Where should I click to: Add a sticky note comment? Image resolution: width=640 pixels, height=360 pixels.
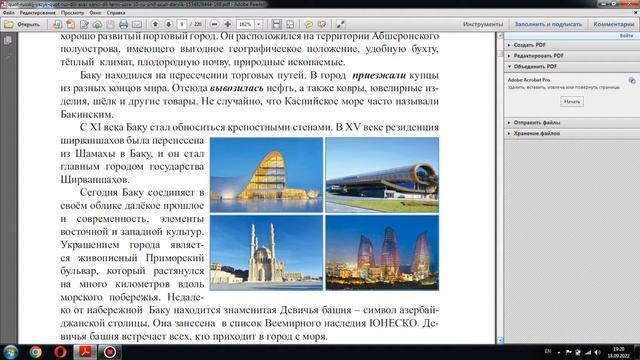[309, 24]
